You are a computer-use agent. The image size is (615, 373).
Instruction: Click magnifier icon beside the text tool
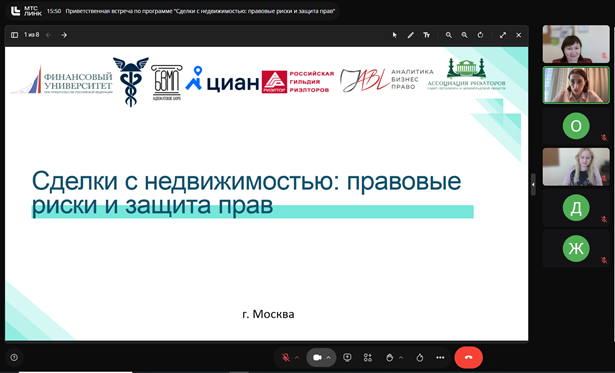click(449, 35)
